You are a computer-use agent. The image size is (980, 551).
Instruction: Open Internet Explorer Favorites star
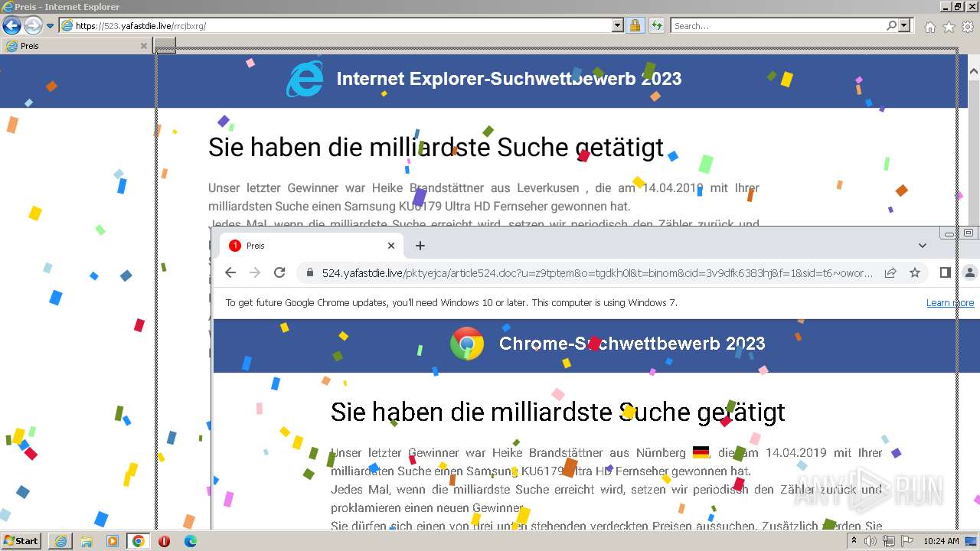click(949, 27)
